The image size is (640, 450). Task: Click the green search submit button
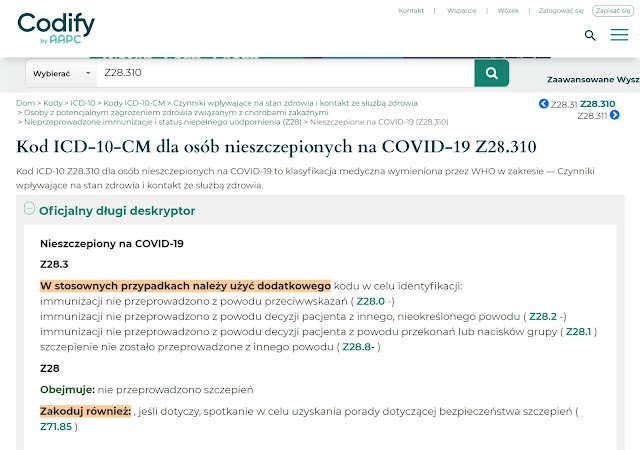(x=491, y=73)
